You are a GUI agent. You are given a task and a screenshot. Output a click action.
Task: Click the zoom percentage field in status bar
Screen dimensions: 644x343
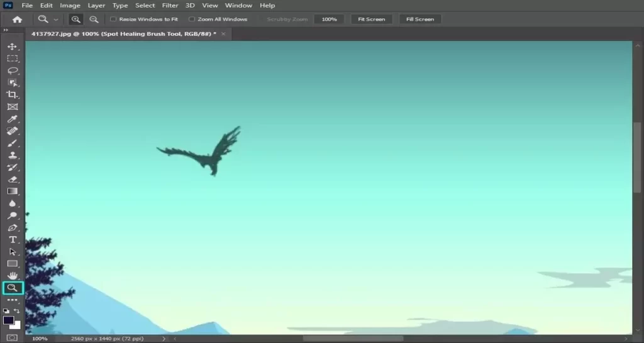point(40,339)
